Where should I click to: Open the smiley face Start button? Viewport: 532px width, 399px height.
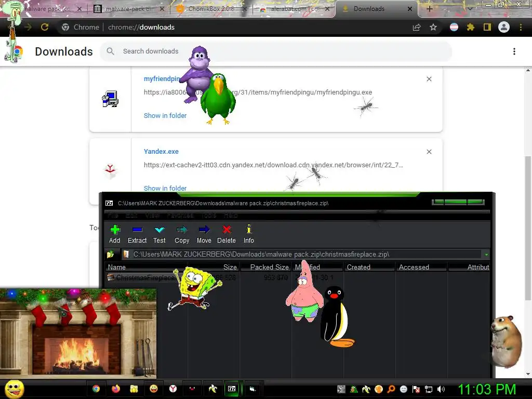tap(14, 389)
